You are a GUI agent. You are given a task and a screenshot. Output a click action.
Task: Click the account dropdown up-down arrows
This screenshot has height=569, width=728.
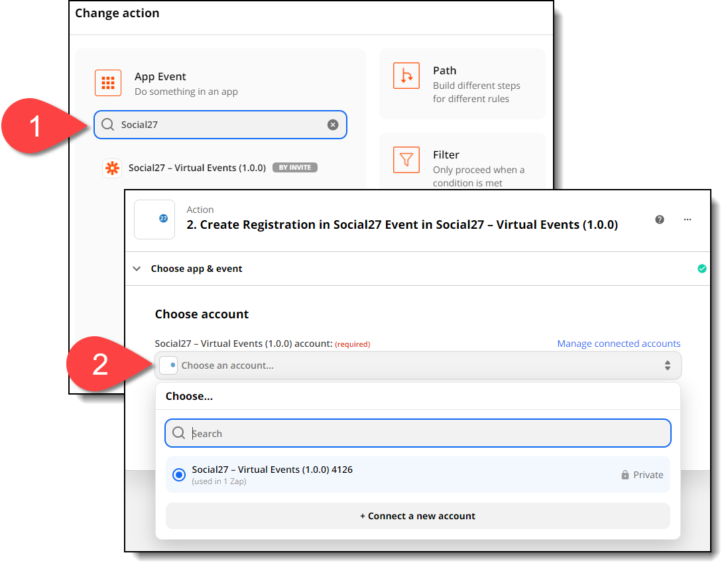(668, 365)
